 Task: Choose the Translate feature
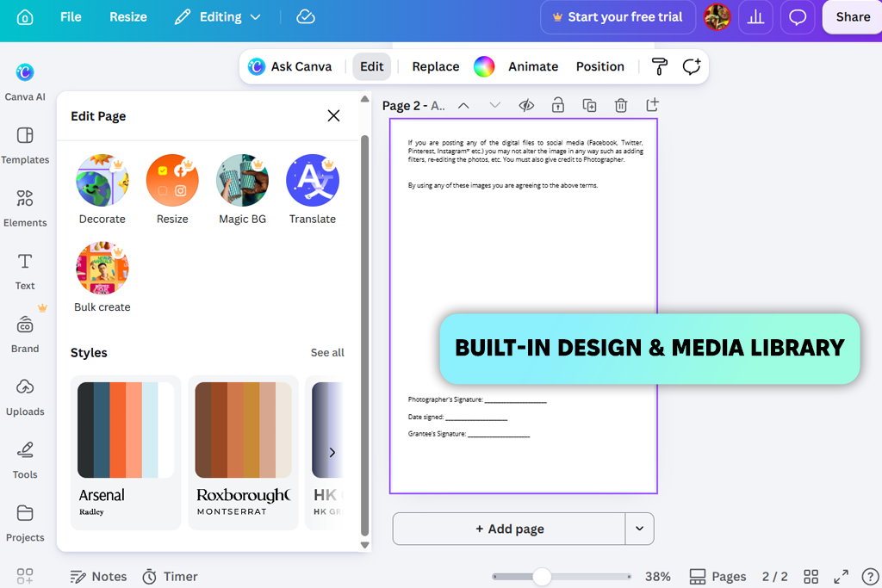pyautogui.click(x=312, y=189)
